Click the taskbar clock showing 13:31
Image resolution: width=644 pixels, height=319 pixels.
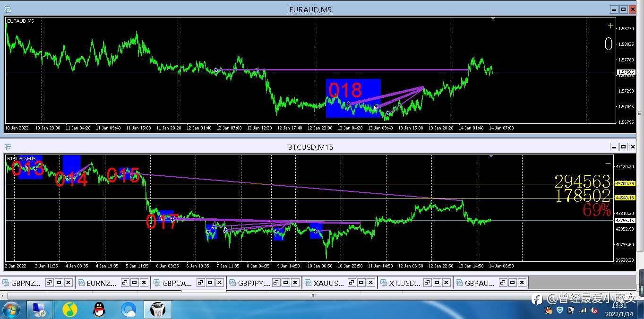pyautogui.click(x=618, y=306)
